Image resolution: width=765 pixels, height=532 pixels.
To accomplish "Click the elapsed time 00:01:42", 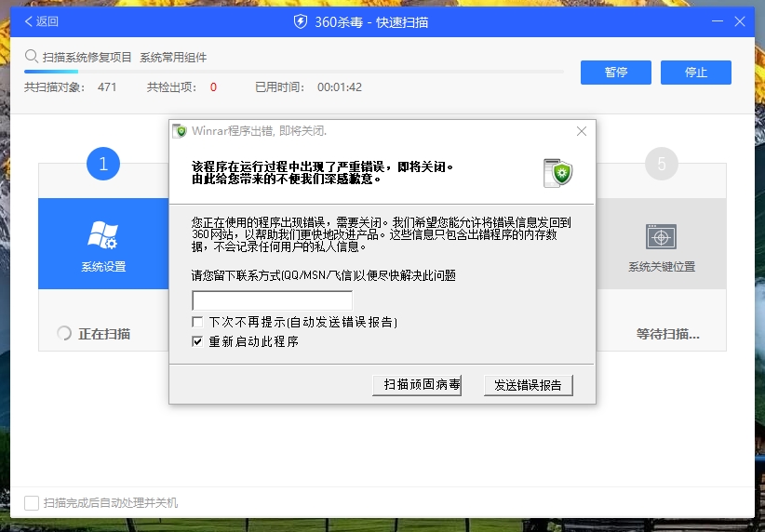I will tap(340, 87).
